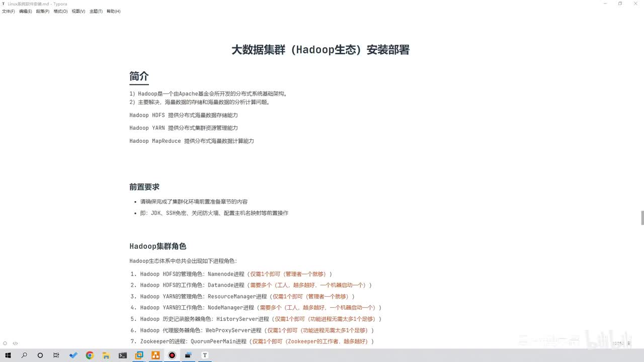Open the 帮助(H) menu

tap(114, 11)
